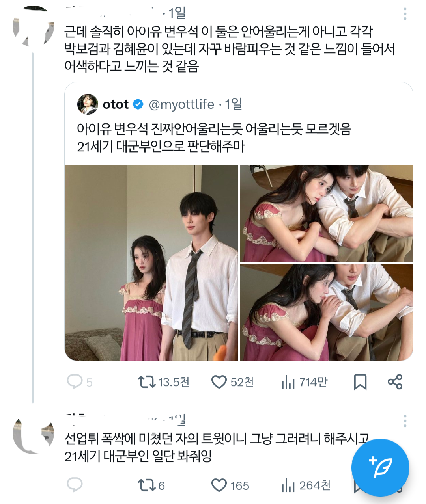Open the large left photo of couple standing
Screen dimensions: 426x504
click(x=151, y=262)
